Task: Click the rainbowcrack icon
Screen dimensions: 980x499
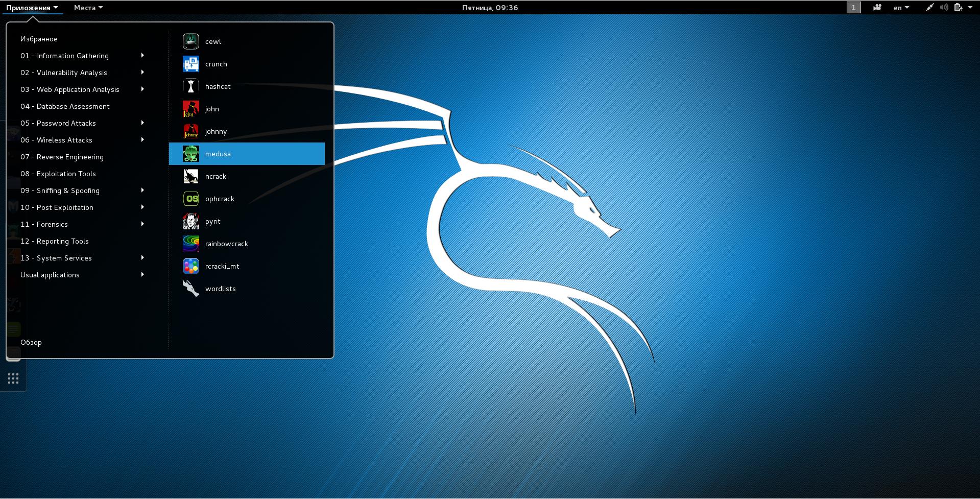Action: point(191,244)
